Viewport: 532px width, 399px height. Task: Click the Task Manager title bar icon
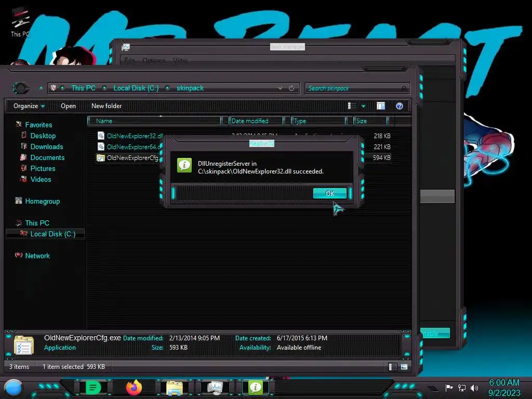point(126,47)
